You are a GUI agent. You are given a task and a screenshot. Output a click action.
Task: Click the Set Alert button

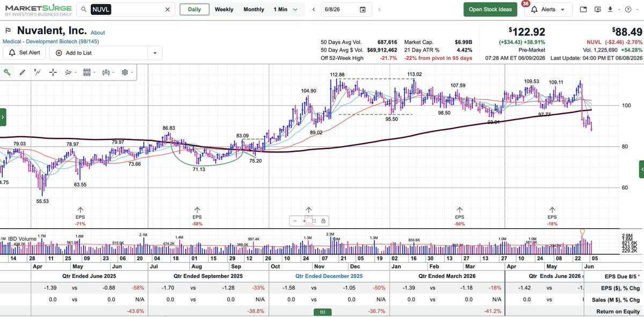(x=24, y=53)
